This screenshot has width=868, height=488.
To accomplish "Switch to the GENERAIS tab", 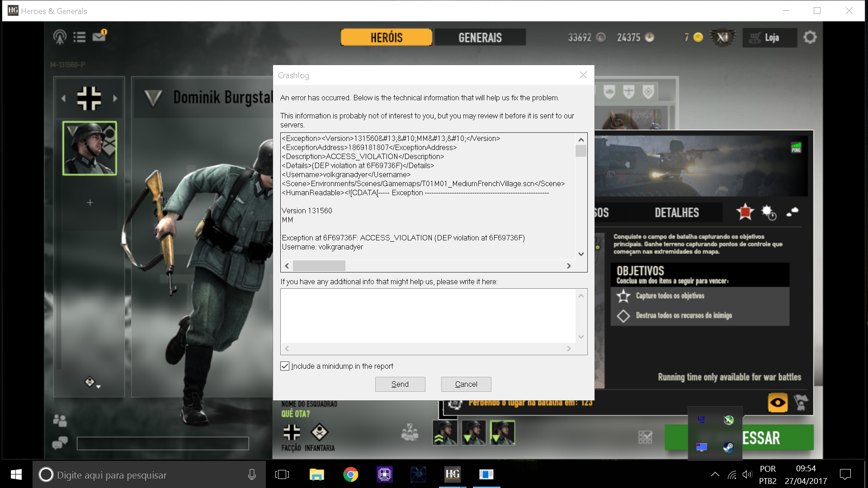I will point(480,38).
